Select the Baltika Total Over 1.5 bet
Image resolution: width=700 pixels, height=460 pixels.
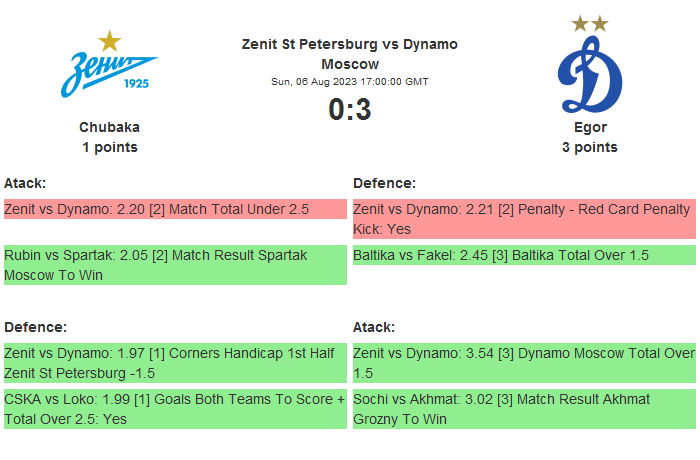pos(524,256)
